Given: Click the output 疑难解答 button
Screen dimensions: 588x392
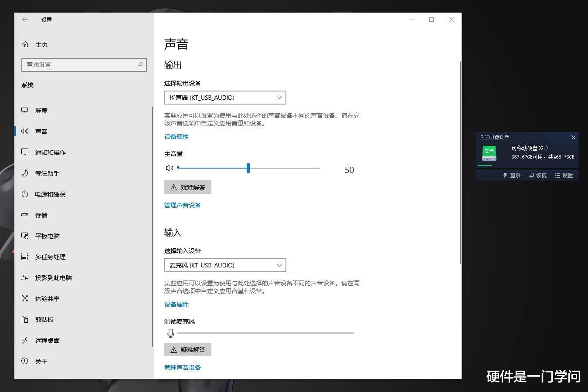Looking at the screenshot, I should point(188,187).
